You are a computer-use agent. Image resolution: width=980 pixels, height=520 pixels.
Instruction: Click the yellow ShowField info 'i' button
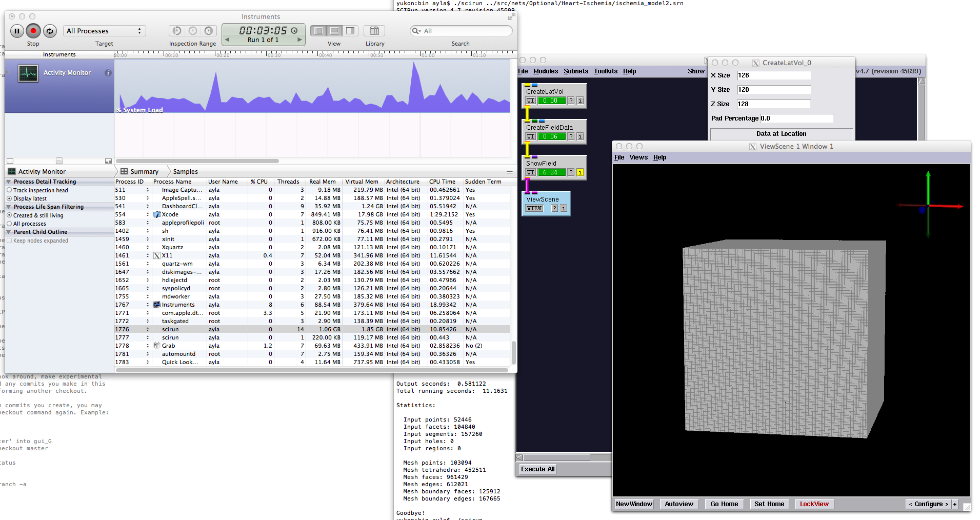pyautogui.click(x=580, y=172)
